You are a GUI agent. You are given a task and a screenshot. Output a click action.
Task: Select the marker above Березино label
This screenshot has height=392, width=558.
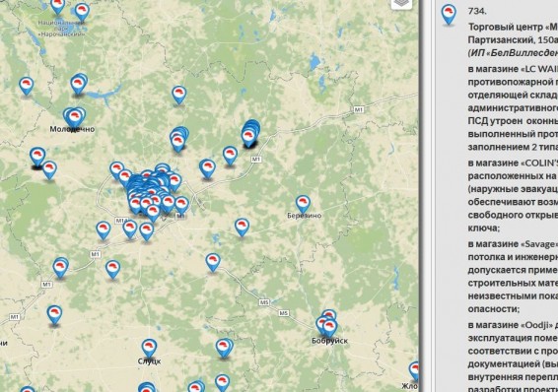coord(303,204)
